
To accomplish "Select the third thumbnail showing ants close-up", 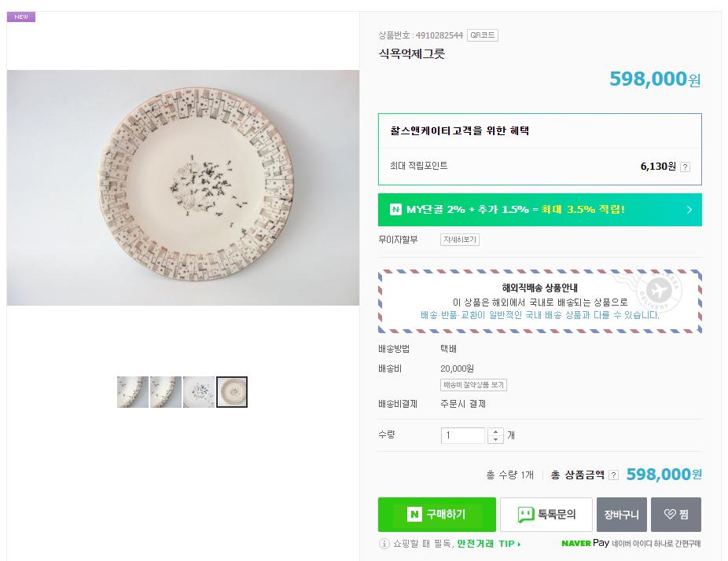I will [x=199, y=392].
